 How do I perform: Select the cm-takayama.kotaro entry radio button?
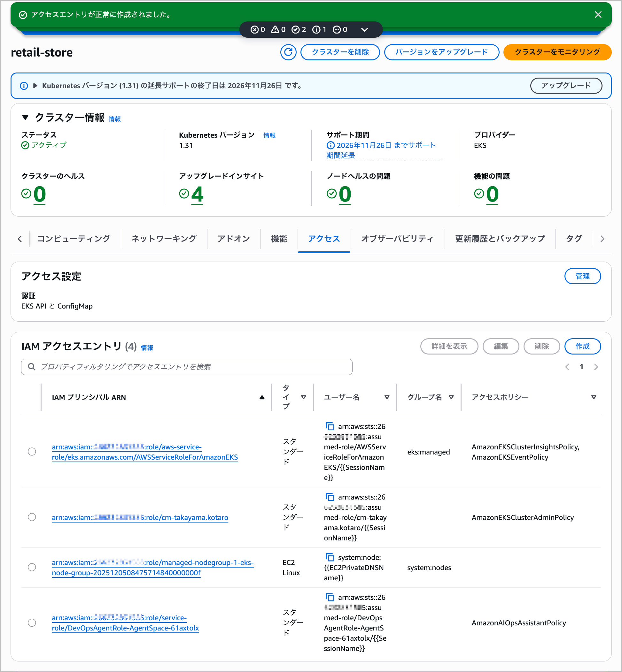(32, 517)
